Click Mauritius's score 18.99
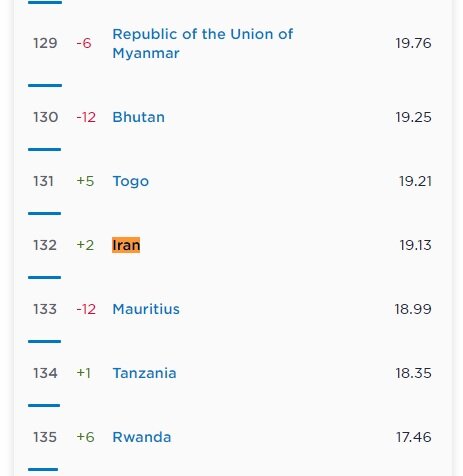The height and width of the screenshot is (476, 463). click(x=413, y=309)
